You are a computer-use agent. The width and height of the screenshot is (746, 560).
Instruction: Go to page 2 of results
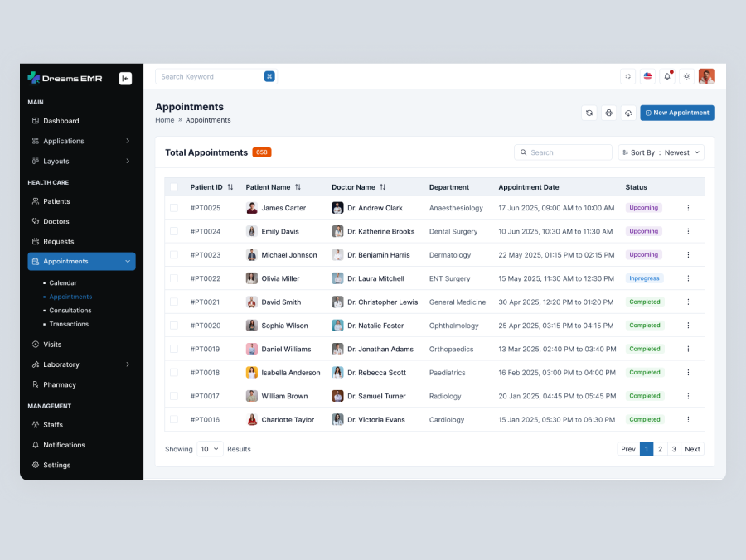pos(660,449)
